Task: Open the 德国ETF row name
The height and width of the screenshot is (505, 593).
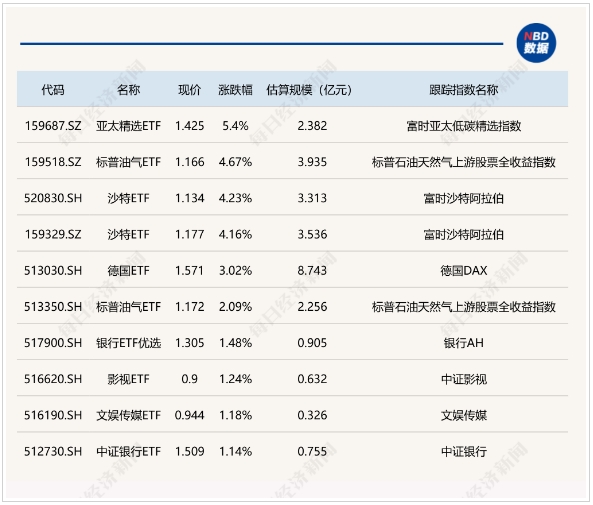Action: [129, 270]
